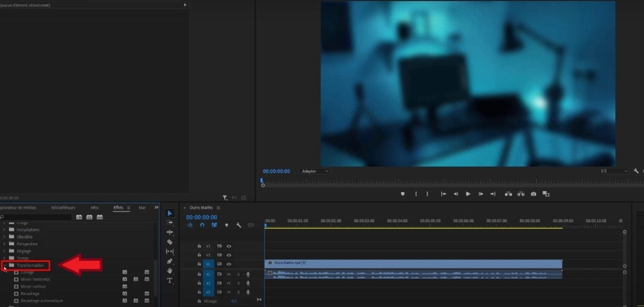Step forward one frame

pyautogui.click(x=480, y=194)
